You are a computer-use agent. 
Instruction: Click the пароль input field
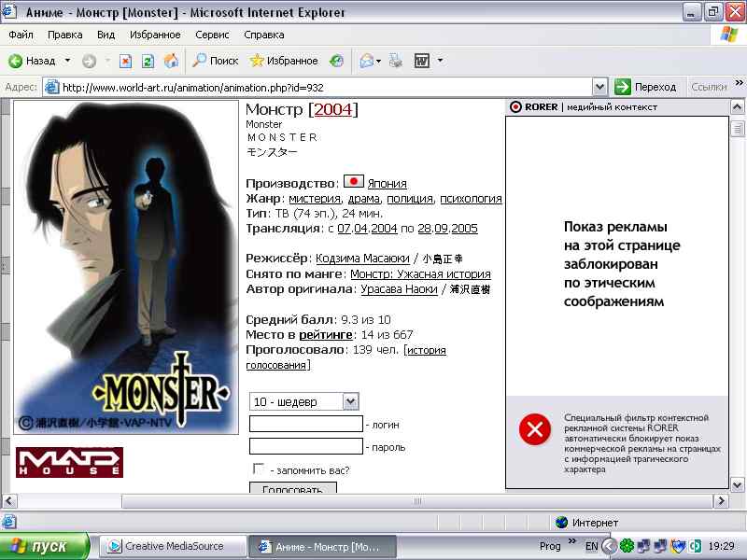[306, 446]
